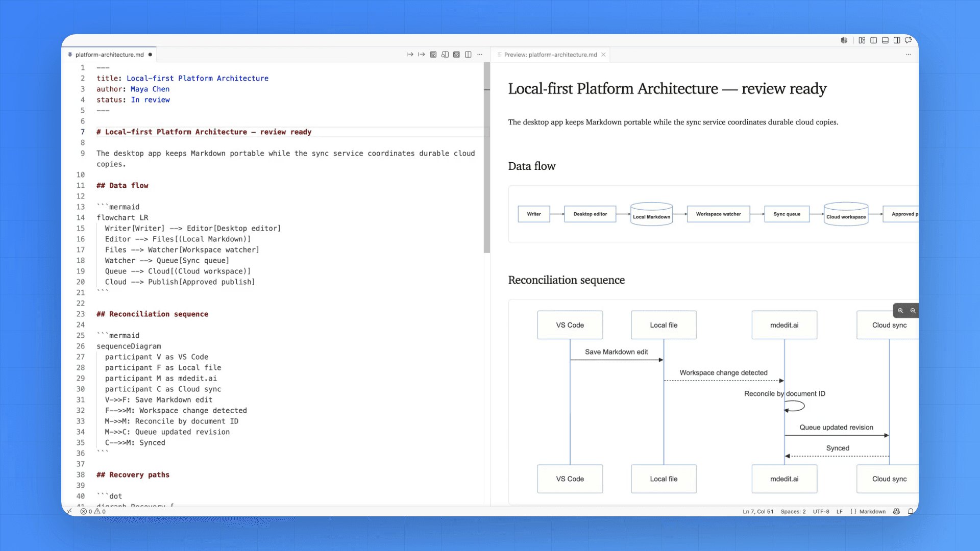This screenshot has height=551, width=980.
Task: Click '## Data flow' in the editor
Action: 122,185
